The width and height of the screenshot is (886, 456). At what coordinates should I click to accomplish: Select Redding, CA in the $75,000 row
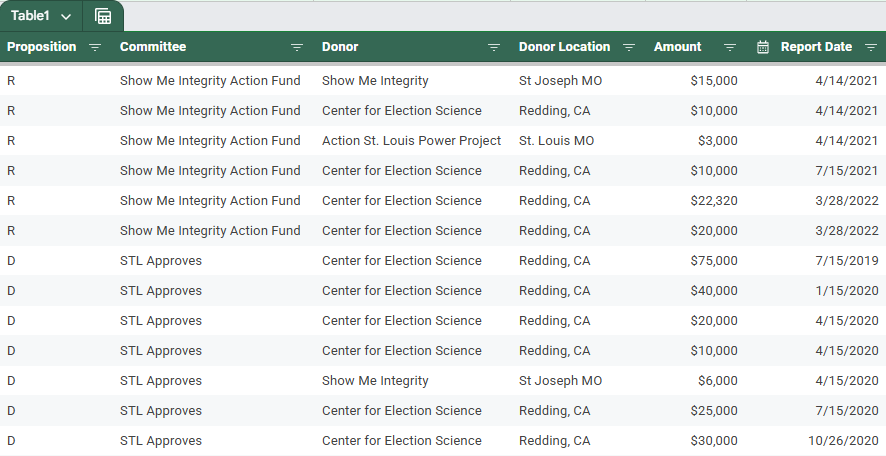(554, 260)
